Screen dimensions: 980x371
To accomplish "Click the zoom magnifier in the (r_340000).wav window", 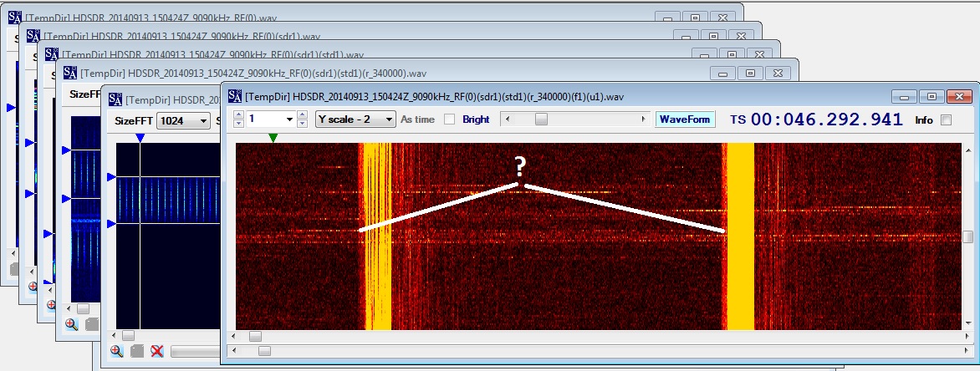I will (71, 324).
